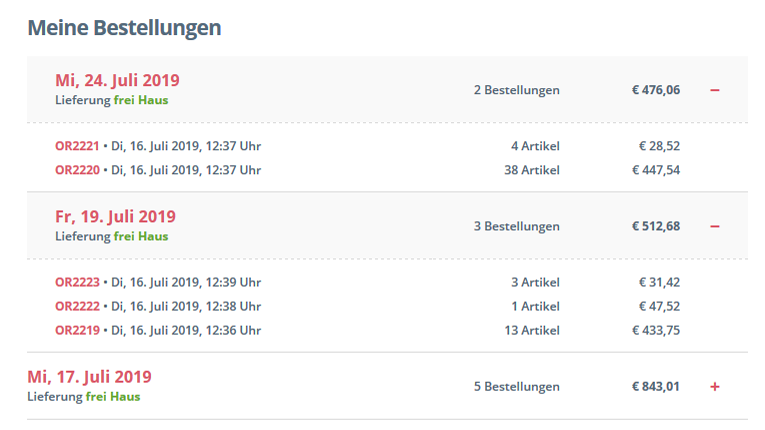Click the Mi, 17. Juli 2019 date heading
This screenshot has height=430, width=765.
(89, 376)
